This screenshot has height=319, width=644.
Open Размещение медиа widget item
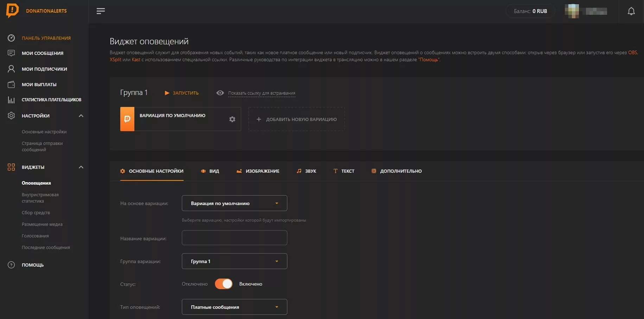(x=42, y=224)
